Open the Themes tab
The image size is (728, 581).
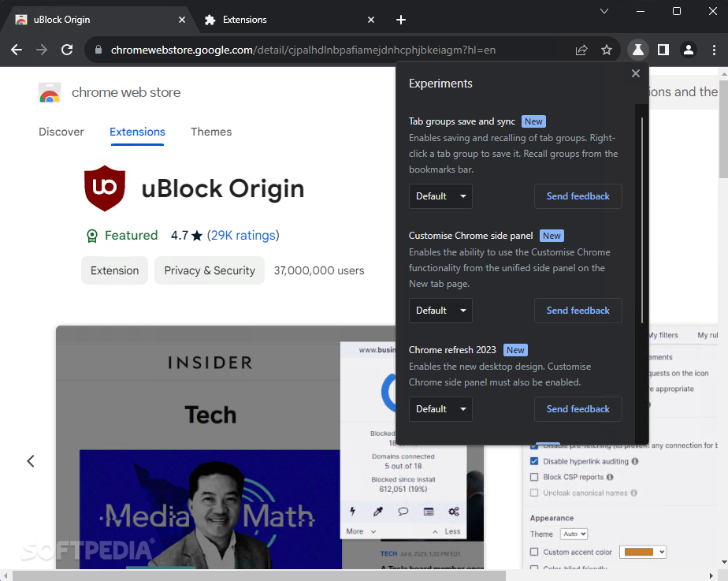[211, 132]
